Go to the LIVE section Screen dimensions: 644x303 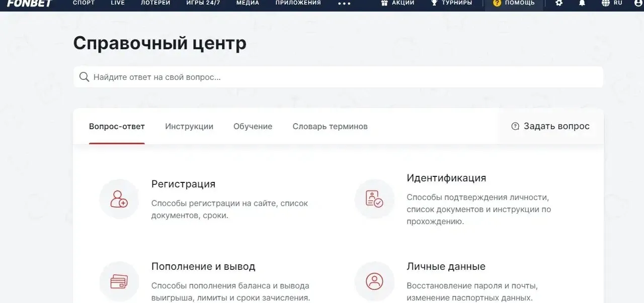coord(117,3)
